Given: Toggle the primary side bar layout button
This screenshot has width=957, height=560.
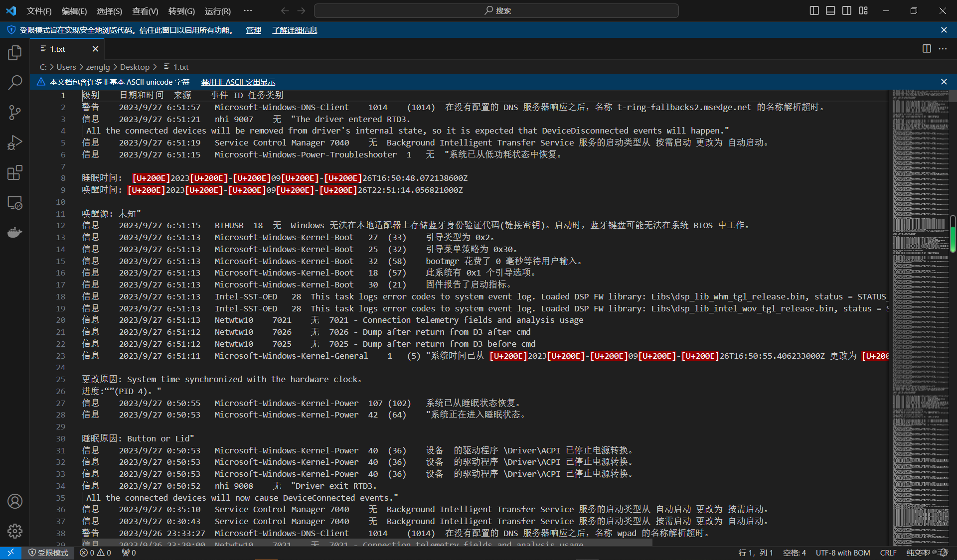Looking at the screenshot, I should click(x=814, y=10).
